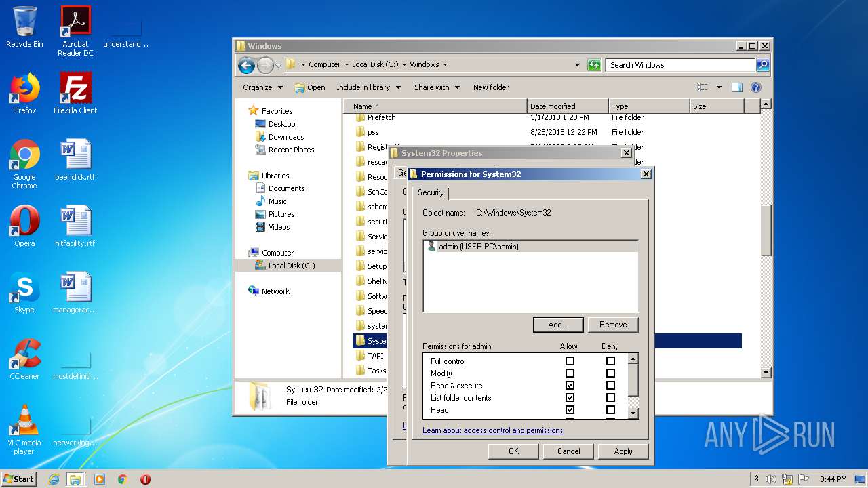Image resolution: width=868 pixels, height=488 pixels.
Task: Open the Recycle Bin desktop icon
Action: pyautogui.click(x=24, y=27)
